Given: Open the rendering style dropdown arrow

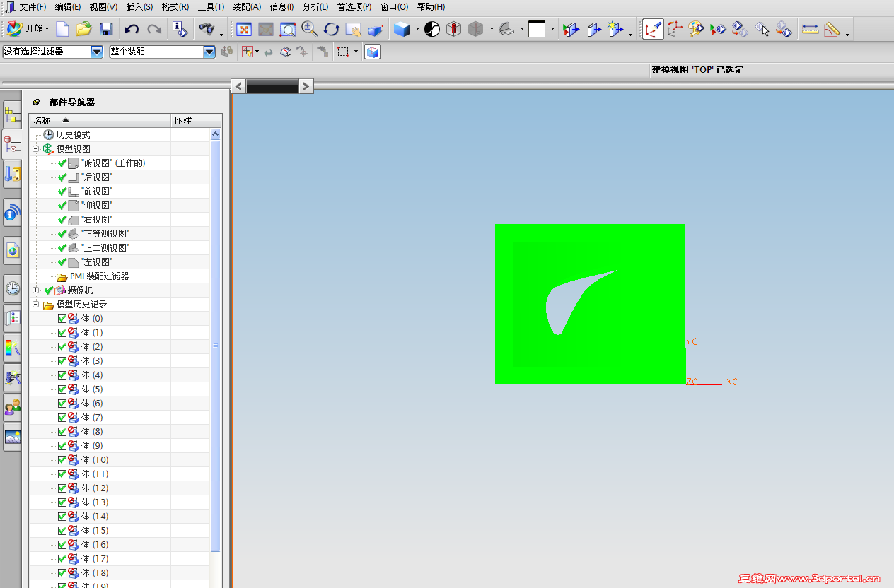Looking at the screenshot, I should [x=417, y=30].
